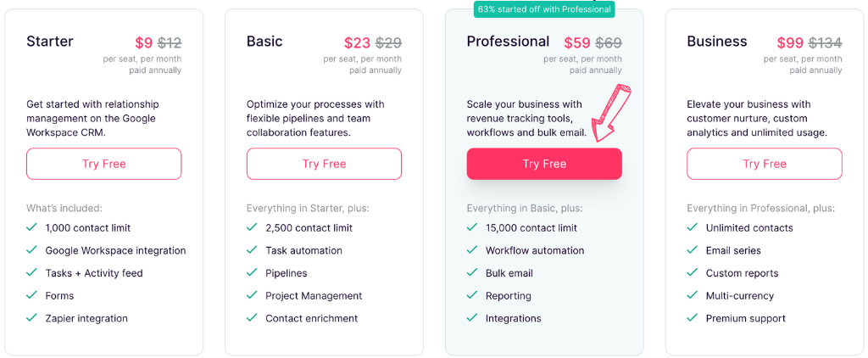Image resolution: width=868 pixels, height=358 pixels.
Task: Start the Professional plan free trial
Action: [544, 164]
